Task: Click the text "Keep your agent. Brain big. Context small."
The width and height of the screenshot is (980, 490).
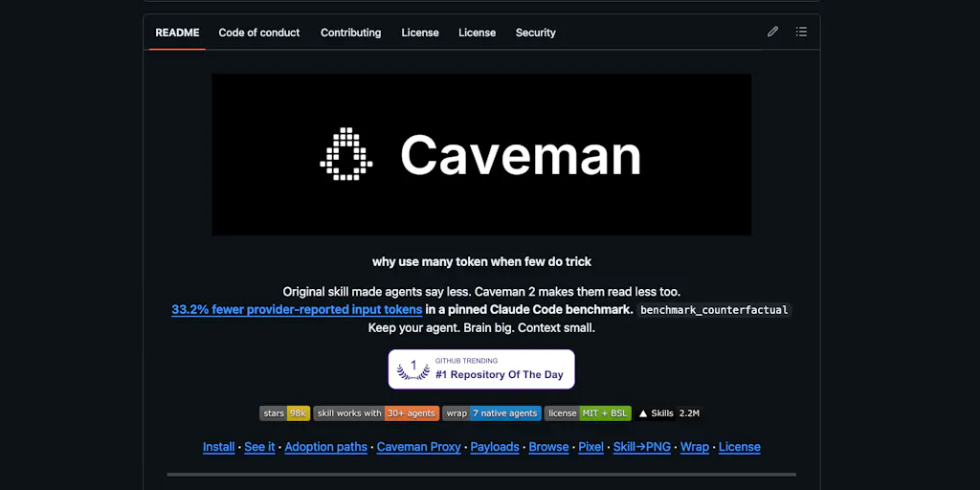Action: tap(481, 327)
